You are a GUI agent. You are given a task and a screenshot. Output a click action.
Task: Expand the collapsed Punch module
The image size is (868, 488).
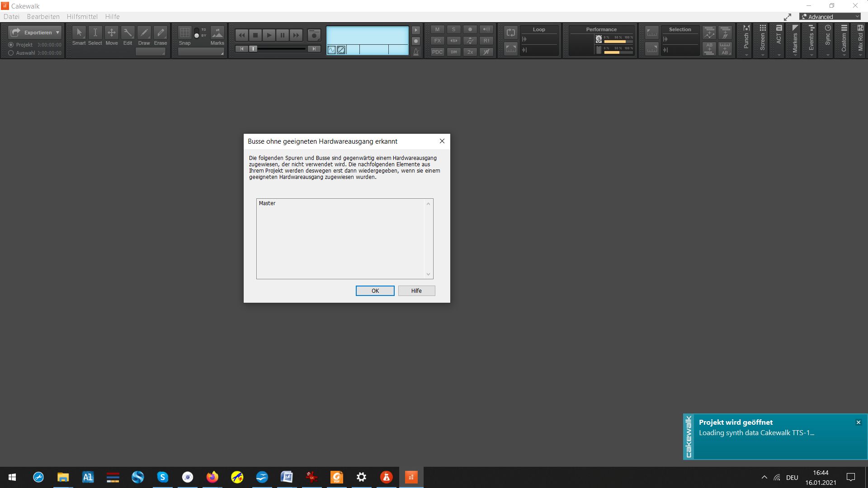(x=746, y=41)
